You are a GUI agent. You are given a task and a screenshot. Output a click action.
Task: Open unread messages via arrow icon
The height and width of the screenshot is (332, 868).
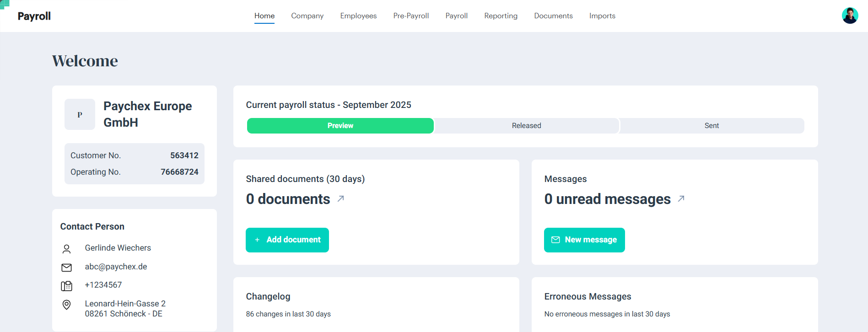[x=681, y=199]
